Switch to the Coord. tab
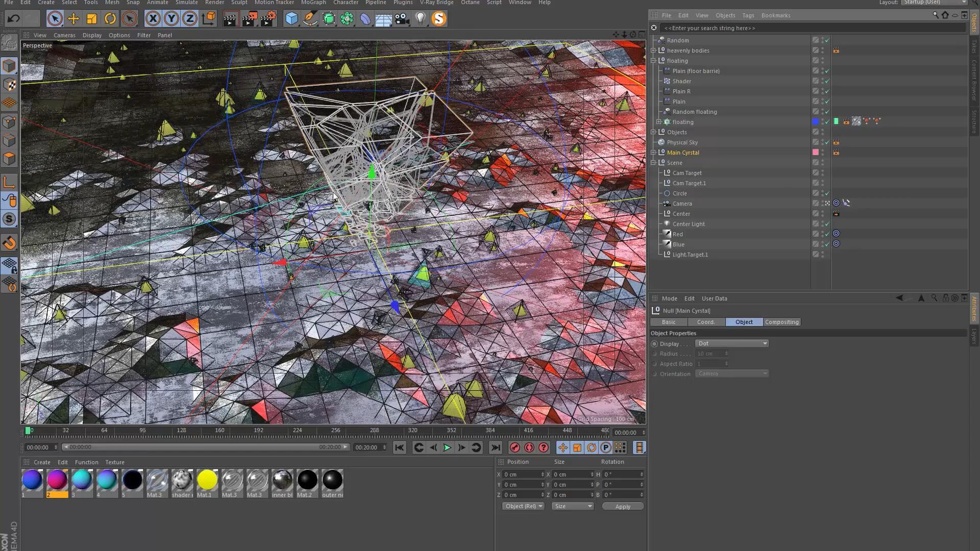The image size is (980, 551). (706, 322)
